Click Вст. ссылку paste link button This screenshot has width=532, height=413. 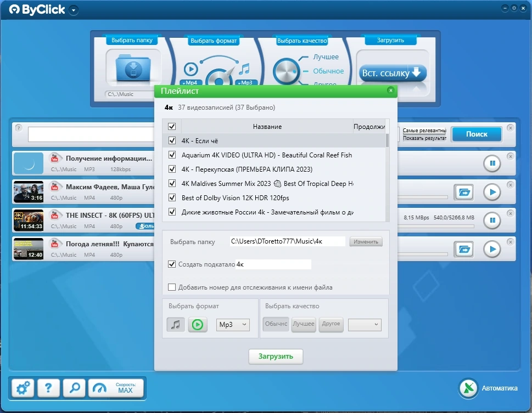392,73
